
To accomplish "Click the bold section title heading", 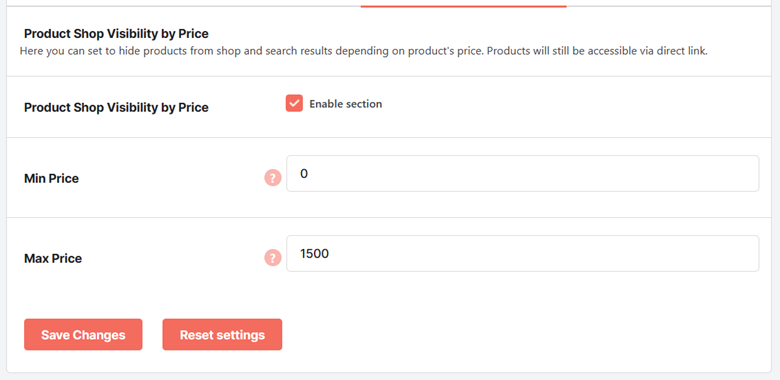I will tap(116, 34).
